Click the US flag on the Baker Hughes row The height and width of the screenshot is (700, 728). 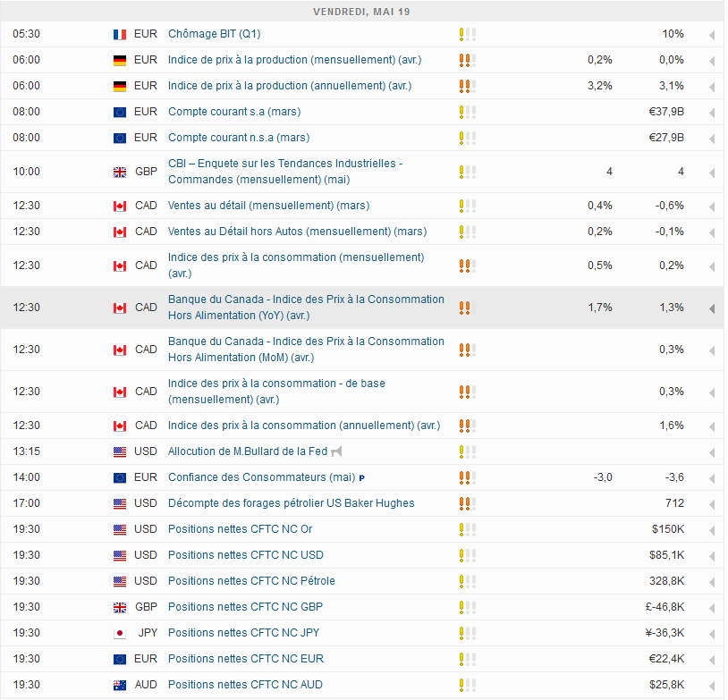click(x=120, y=503)
